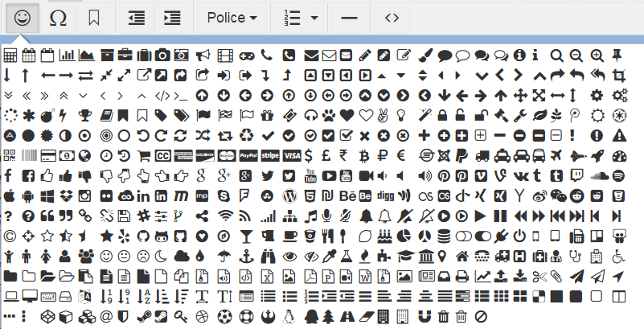Insert the thumbs down filled icon
The image size is (644, 329).
point(85,176)
